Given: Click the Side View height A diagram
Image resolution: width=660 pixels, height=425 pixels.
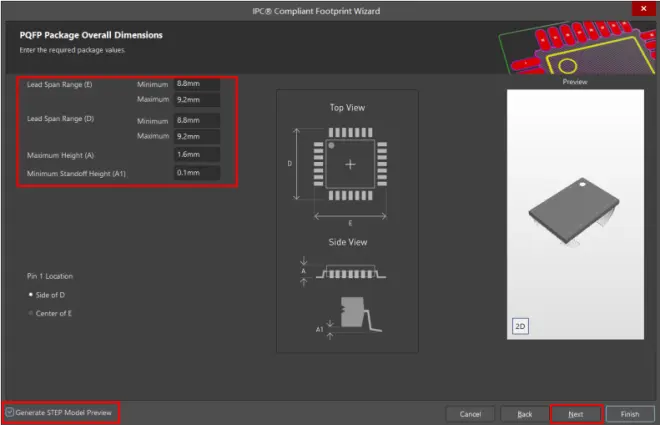Looking at the screenshot, I should 343,272.
